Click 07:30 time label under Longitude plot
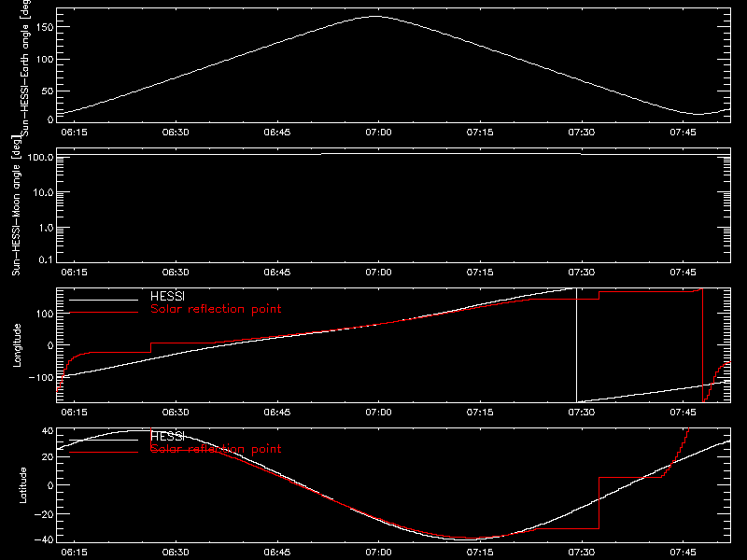 (582, 413)
